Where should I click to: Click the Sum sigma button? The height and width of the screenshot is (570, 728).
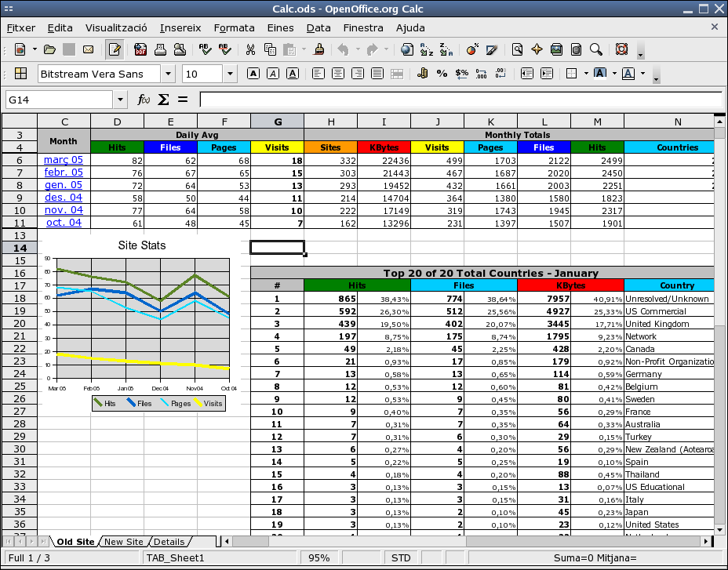(x=163, y=100)
